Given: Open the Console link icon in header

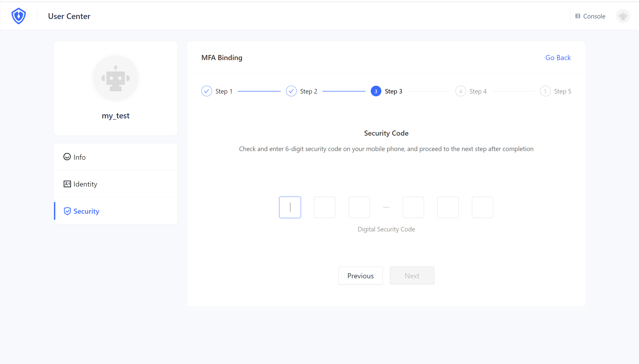Looking at the screenshot, I should pyautogui.click(x=578, y=16).
